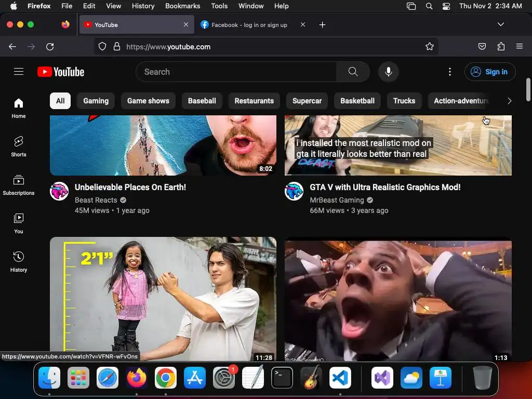
Task: Select the Gaming filter chip
Action: pos(96,101)
